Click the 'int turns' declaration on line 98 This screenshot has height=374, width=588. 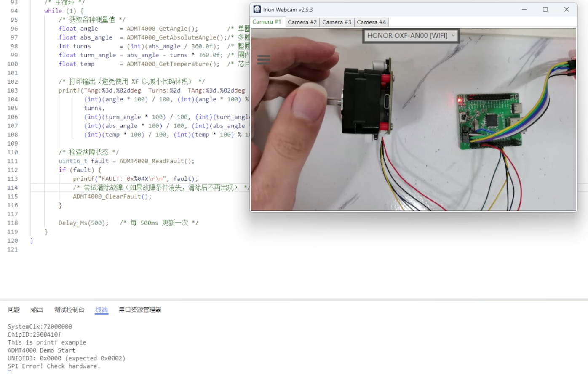click(75, 46)
